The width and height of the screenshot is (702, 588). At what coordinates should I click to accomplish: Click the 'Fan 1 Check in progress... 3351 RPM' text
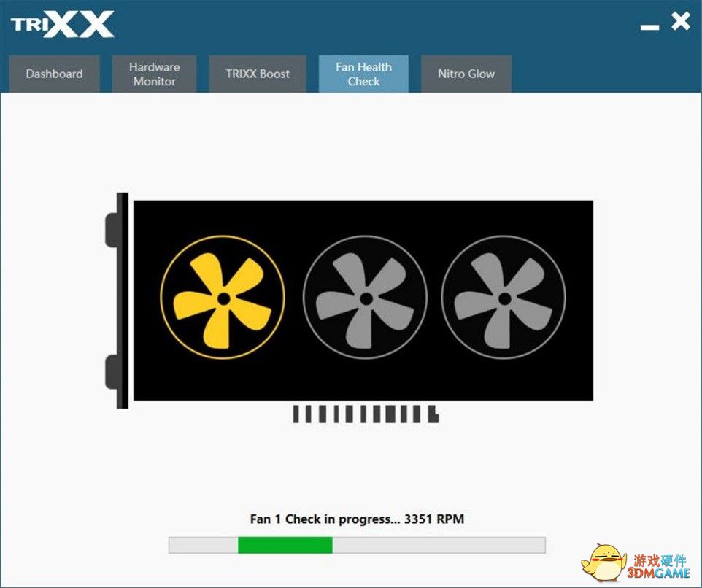pyautogui.click(x=357, y=519)
